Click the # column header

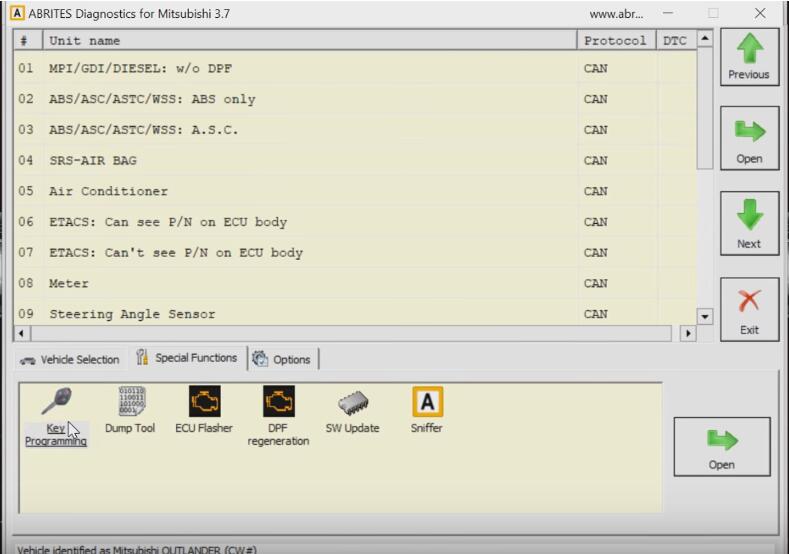28,40
